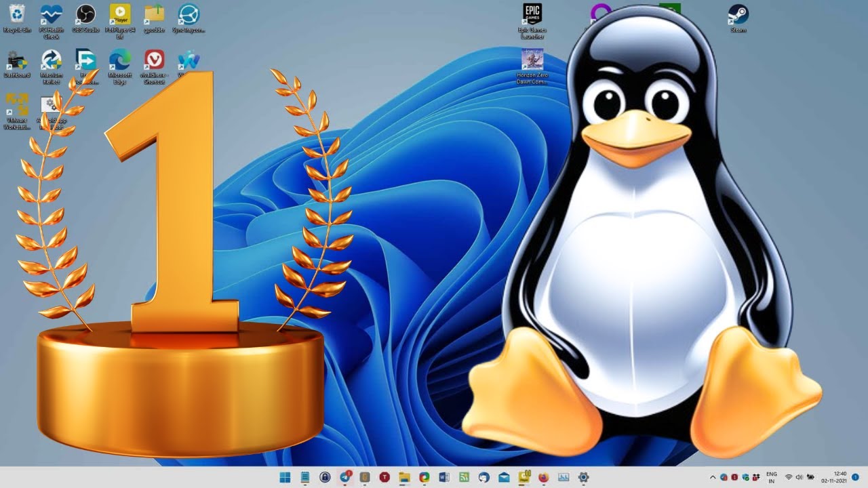Open Telegram from the taskbar

[x=345, y=477]
